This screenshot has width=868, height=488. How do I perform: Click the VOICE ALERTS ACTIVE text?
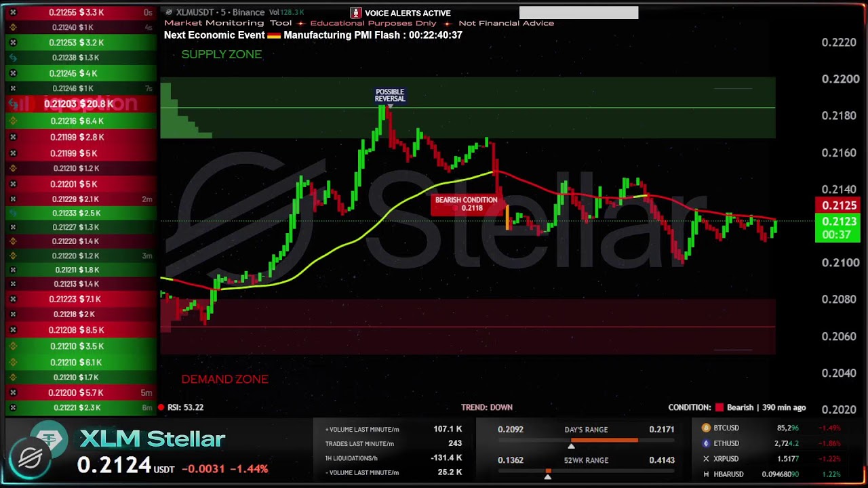point(408,13)
